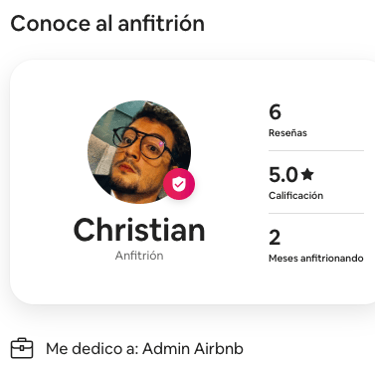
Task: Click the number 2 months stat
Action: tap(275, 238)
